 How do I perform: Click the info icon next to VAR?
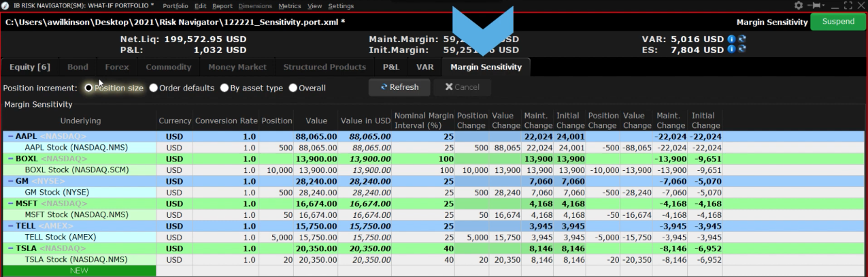tap(731, 39)
